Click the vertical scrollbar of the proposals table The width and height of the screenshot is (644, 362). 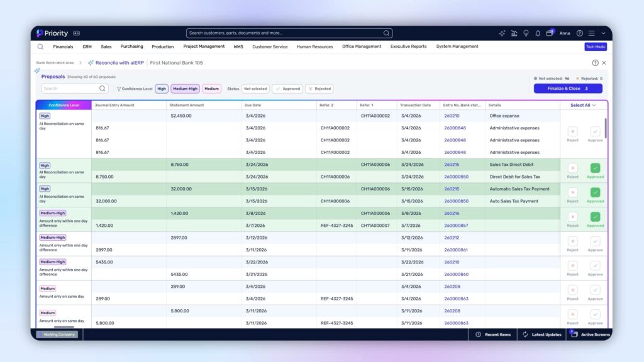(606, 128)
